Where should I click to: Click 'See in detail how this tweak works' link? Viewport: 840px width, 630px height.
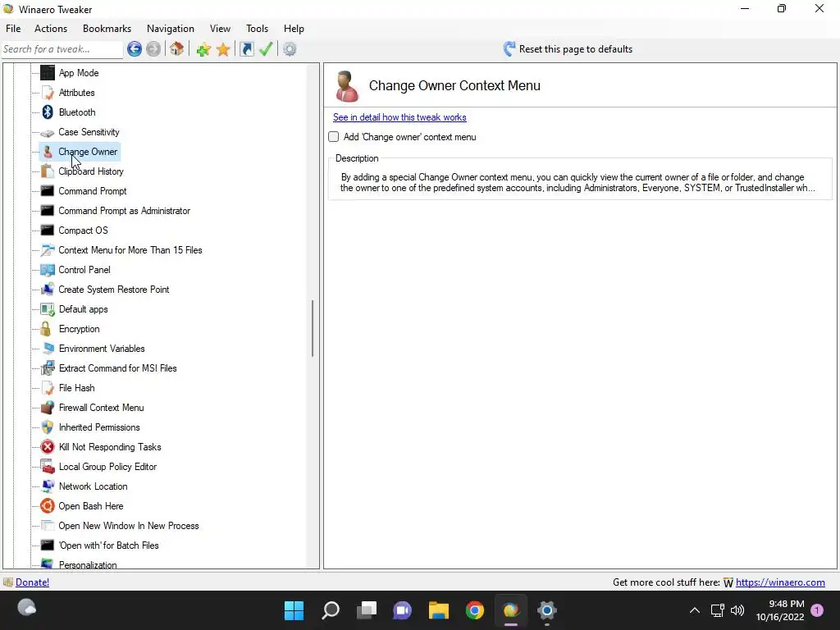click(x=399, y=117)
